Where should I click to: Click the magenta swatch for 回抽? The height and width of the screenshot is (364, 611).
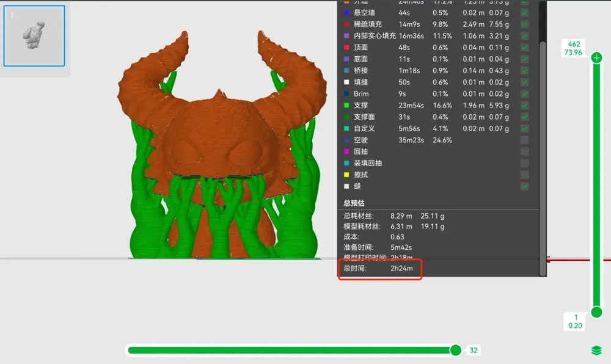pyautogui.click(x=346, y=151)
